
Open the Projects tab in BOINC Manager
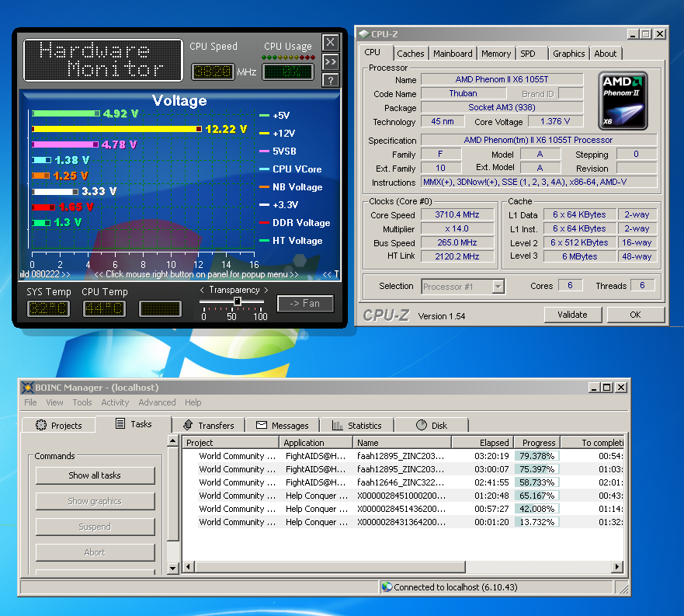[x=58, y=425]
